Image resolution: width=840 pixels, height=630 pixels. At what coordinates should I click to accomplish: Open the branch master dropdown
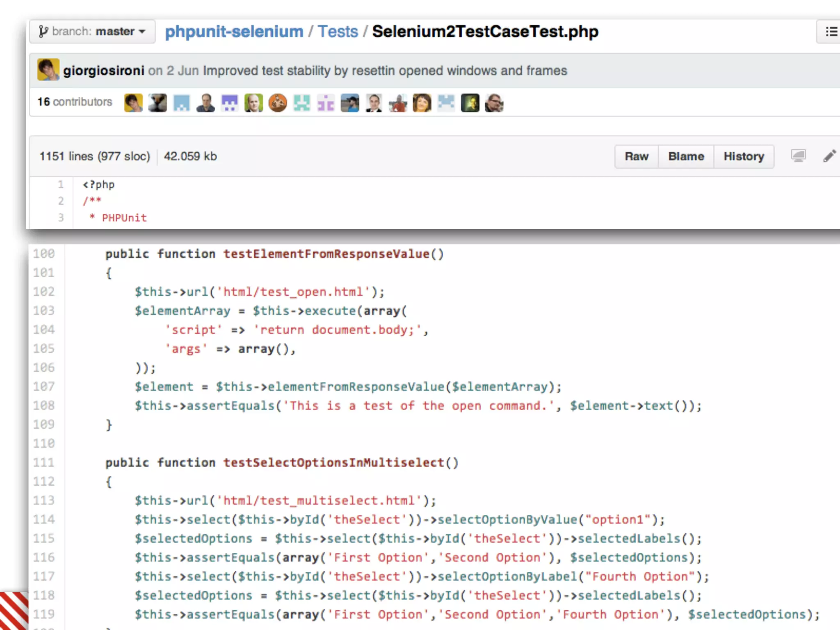pos(92,32)
